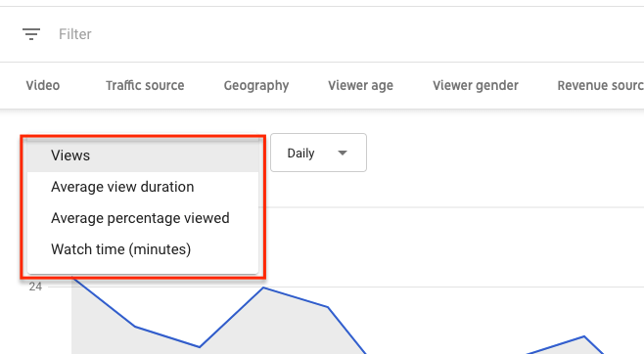The height and width of the screenshot is (354, 644).
Task: Select the Geography tab
Action: pyautogui.click(x=256, y=85)
